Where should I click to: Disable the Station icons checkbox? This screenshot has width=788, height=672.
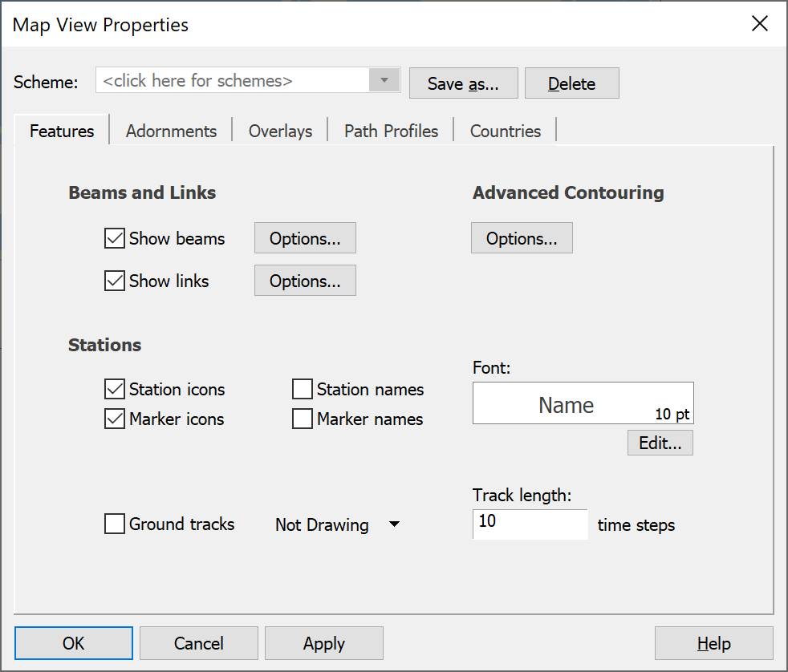pos(115,389)
